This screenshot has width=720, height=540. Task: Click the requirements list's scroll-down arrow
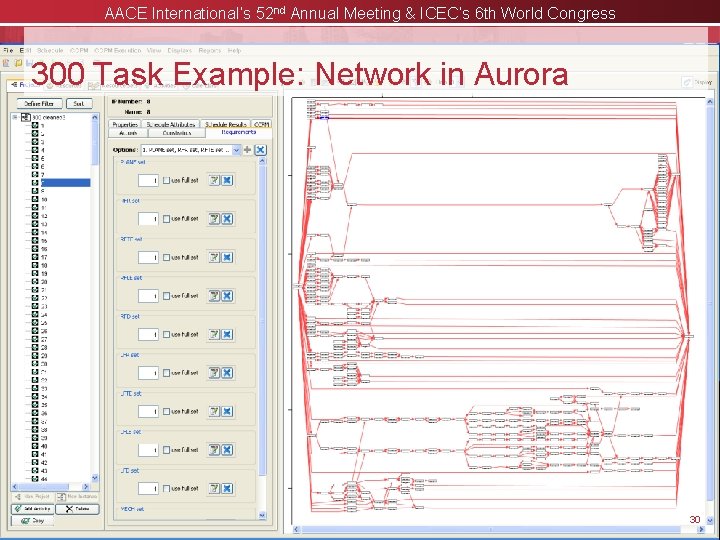(x=262, y=515)
